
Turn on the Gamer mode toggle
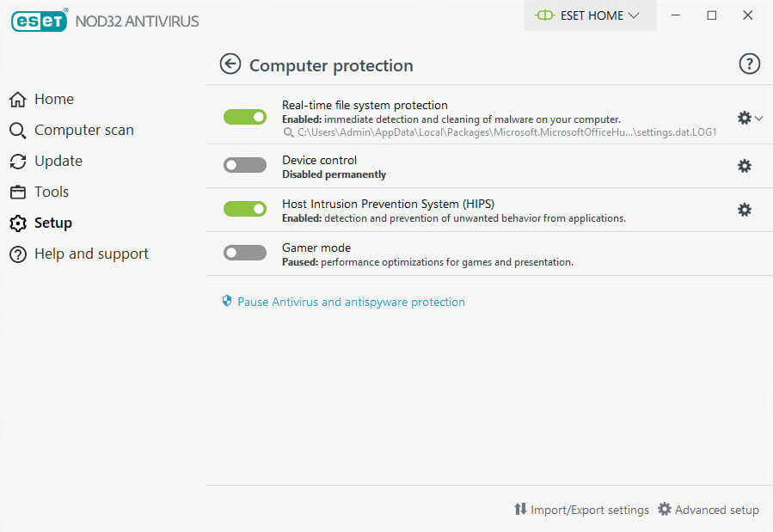pos(245,253)
